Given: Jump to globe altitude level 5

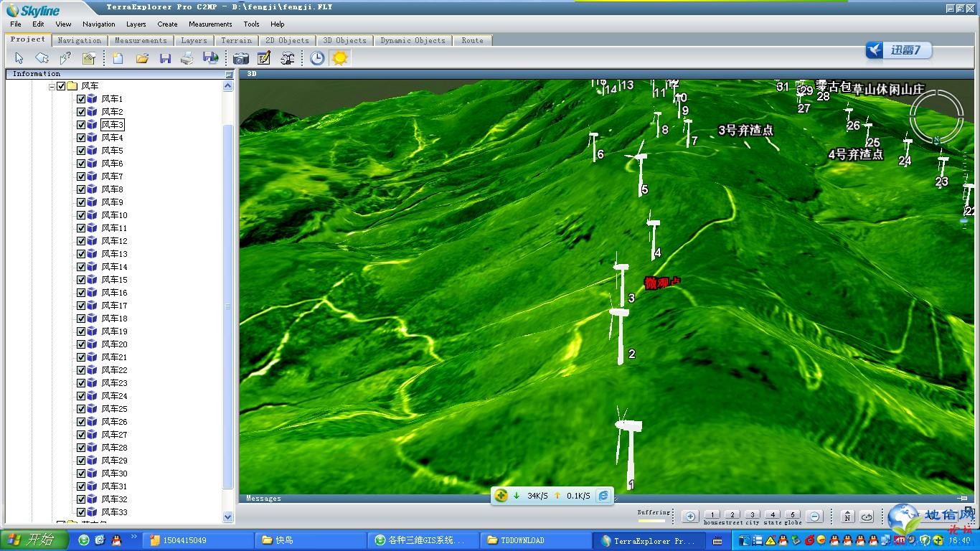Looking at the screenshot, I should point(792,514).
